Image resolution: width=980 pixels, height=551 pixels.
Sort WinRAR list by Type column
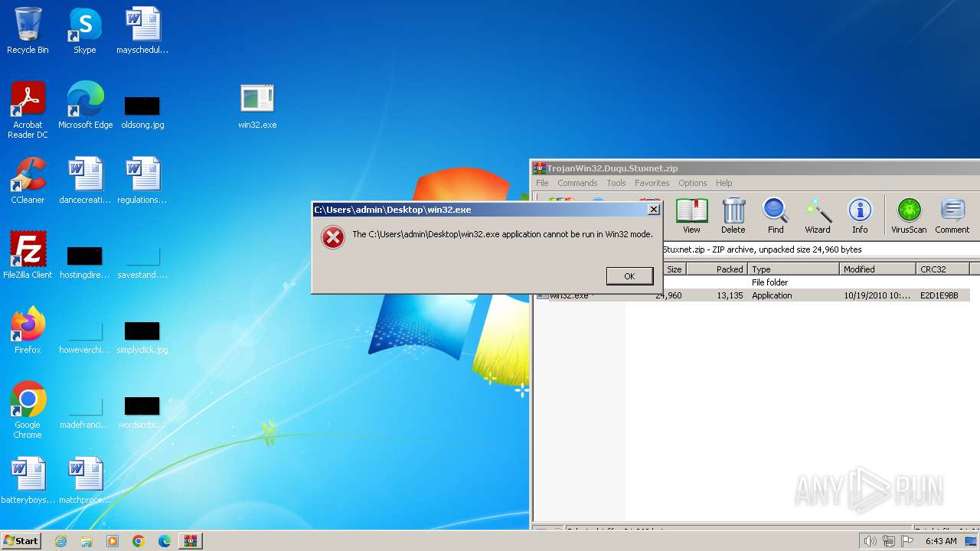pos(793,269)
